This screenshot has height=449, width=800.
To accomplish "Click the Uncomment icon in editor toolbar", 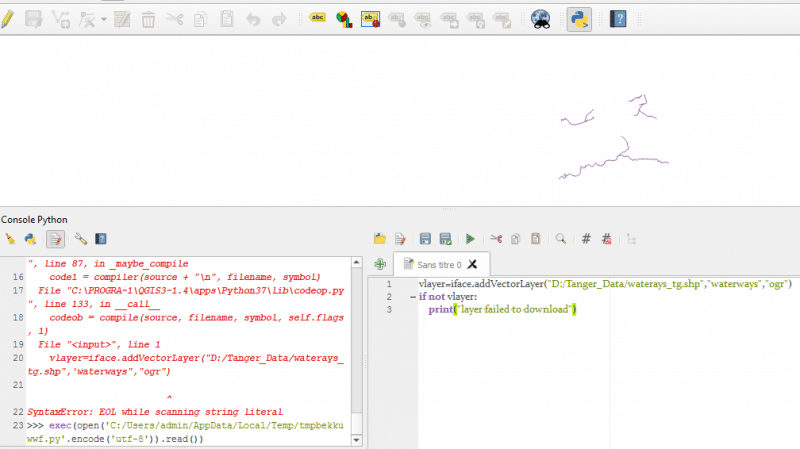I will tap(607, 239).
